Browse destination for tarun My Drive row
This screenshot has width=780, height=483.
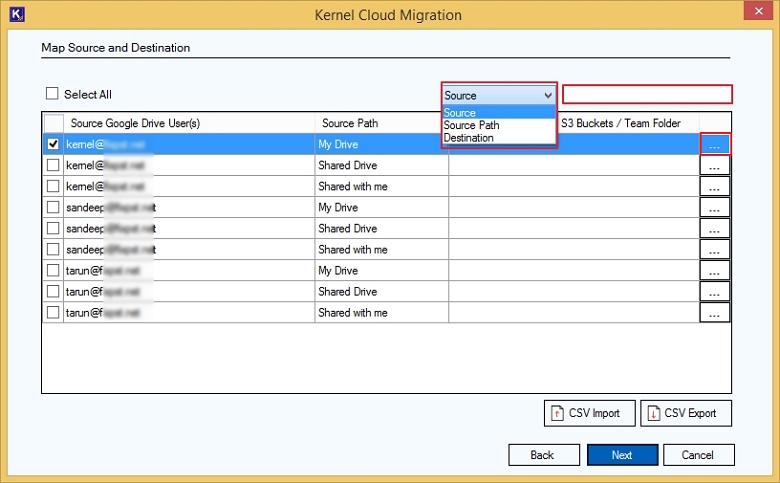[x=715, y=271]
